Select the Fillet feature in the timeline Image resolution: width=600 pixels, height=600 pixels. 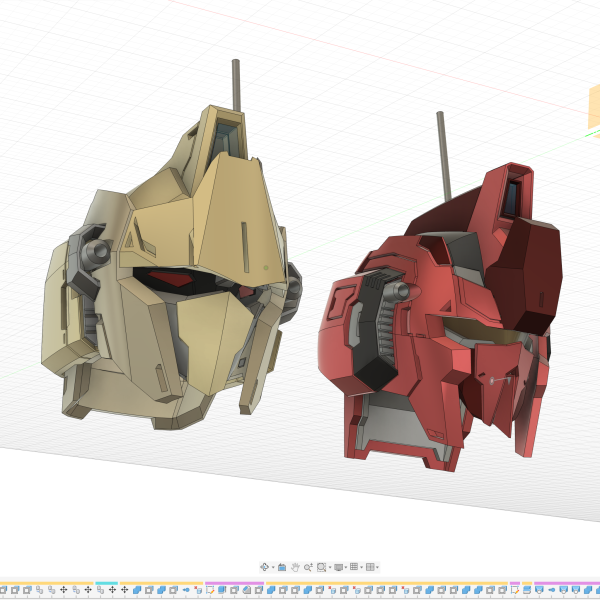pyautogui.click(x=247, y=590)
